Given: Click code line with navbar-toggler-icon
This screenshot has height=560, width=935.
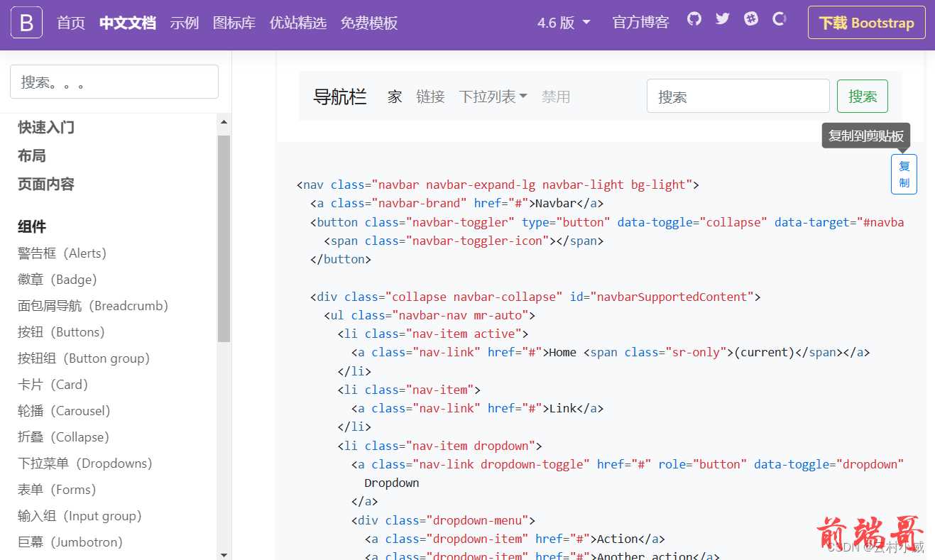Looking at the screenshot, I should tap(464, 241).
